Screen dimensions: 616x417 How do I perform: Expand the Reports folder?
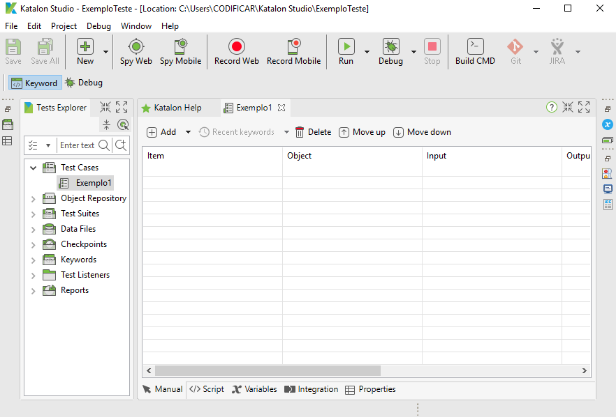click(x=33, y=291)
